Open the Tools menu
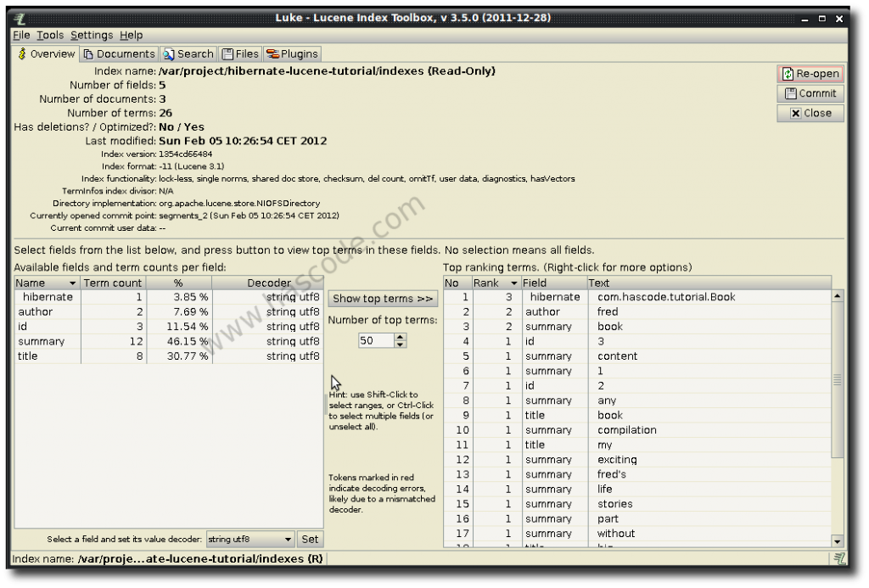Viewport: 869px width, 588px height. click(x=50, y=35)
